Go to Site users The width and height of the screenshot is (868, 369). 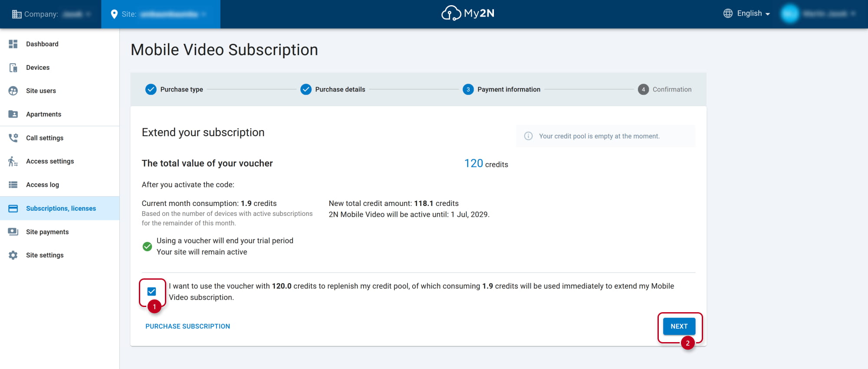[x=59, y=91]
